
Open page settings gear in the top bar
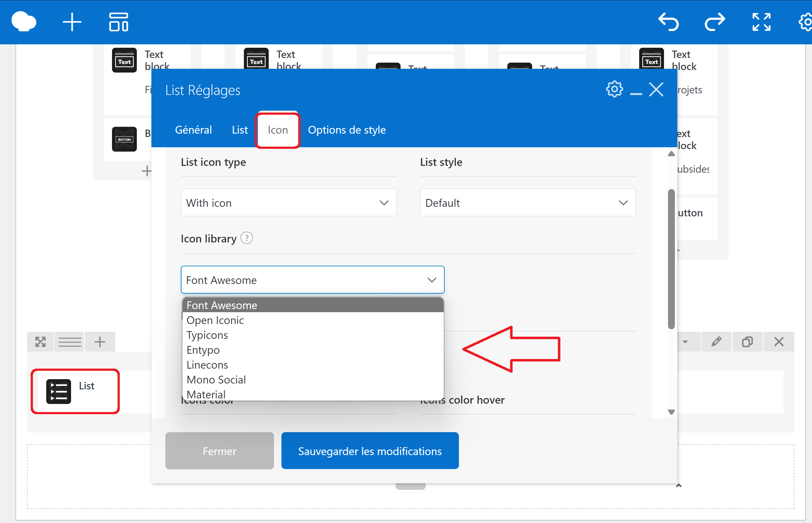[x=805, y=22]
